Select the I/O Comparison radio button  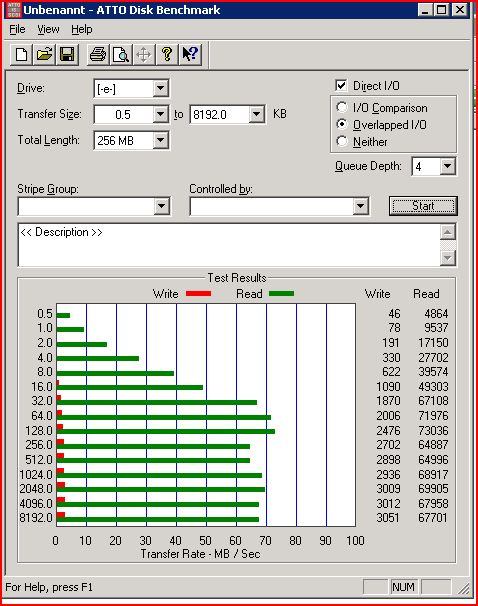[342, 107]
